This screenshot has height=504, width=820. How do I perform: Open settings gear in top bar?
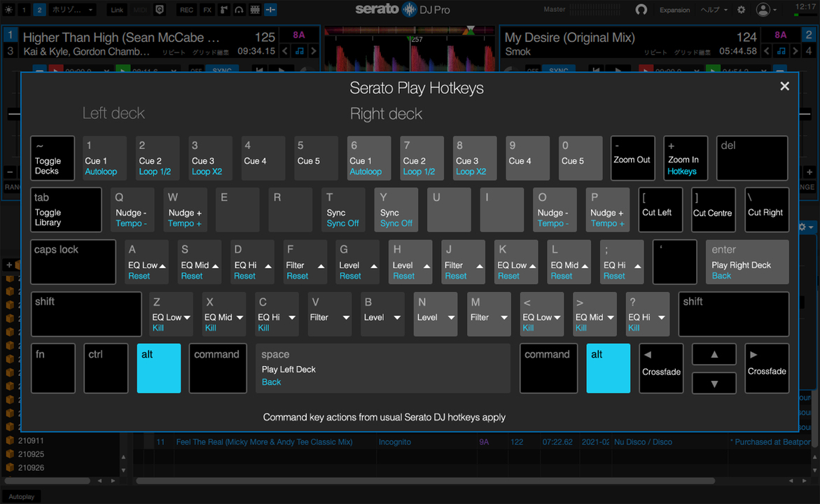click(x=741, y=9)
